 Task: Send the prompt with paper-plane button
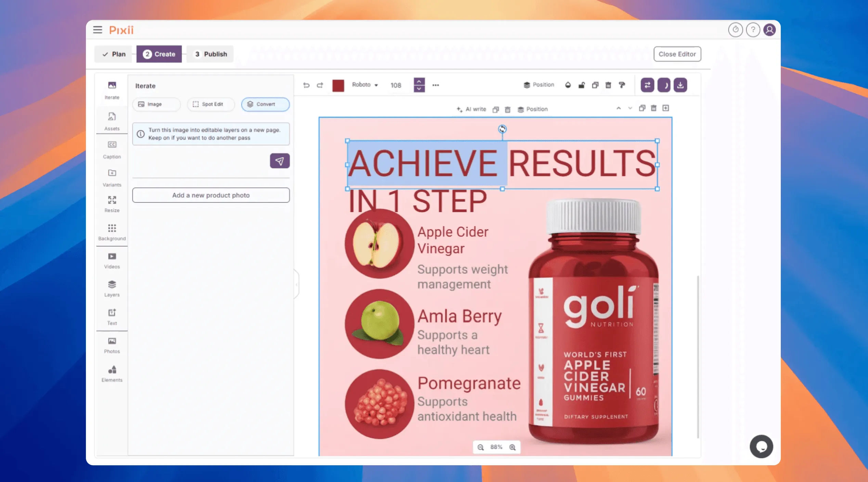(x=280, y=161)
